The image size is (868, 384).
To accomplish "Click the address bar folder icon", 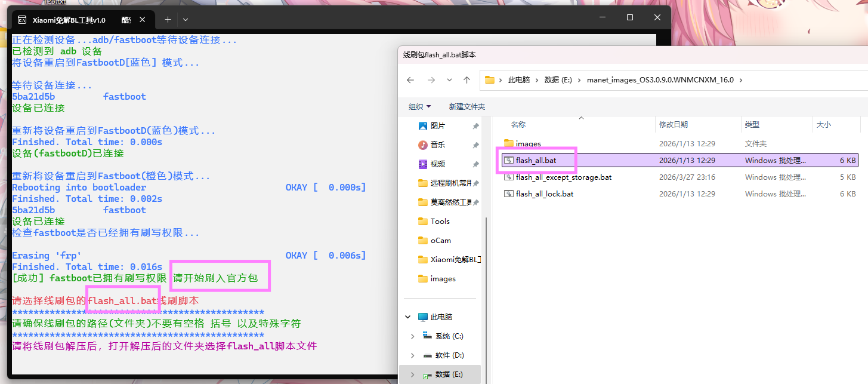I will 490,80.
